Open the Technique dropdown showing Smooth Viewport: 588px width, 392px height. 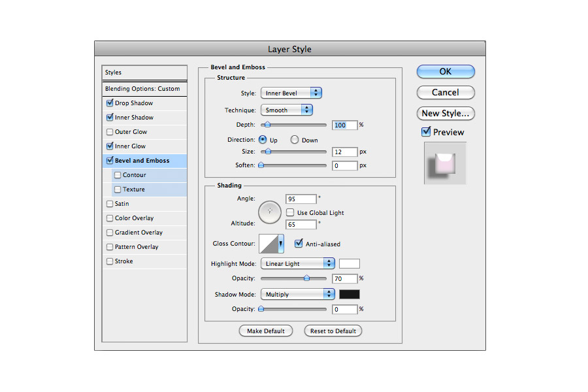pyautogui.click(x=287, y=110)
